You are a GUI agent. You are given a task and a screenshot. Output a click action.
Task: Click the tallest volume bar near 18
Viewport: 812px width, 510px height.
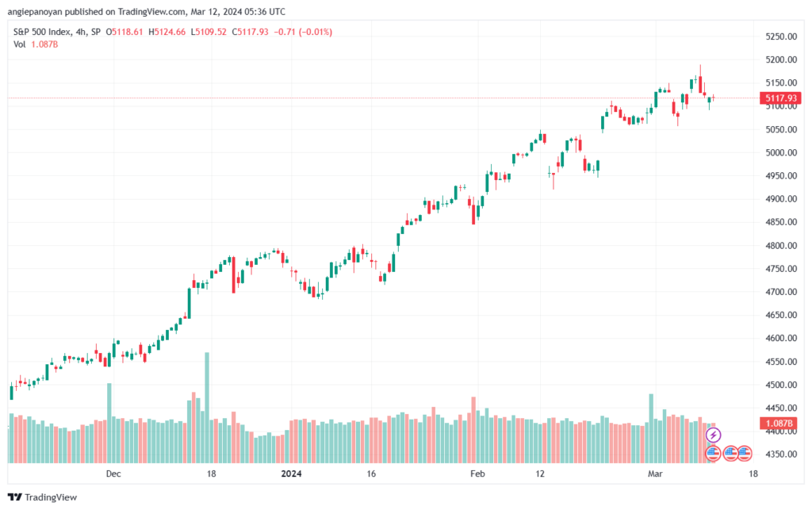(x=207, y=408)
